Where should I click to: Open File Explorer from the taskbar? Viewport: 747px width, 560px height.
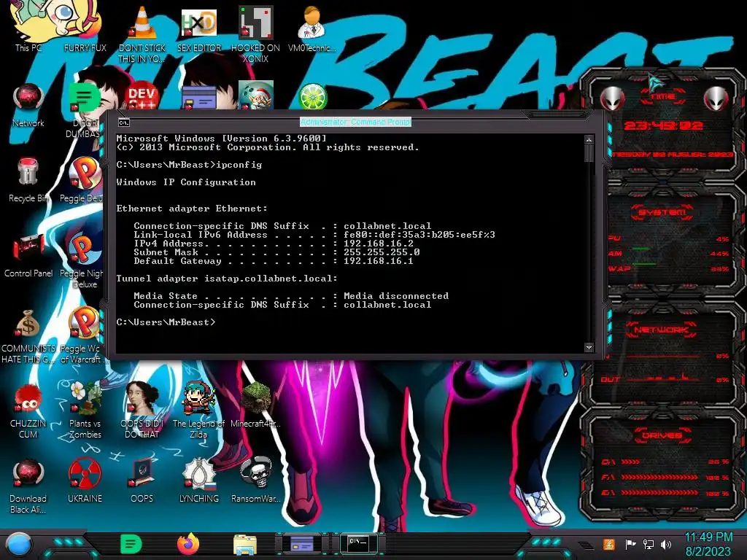(x=245, y=545)
